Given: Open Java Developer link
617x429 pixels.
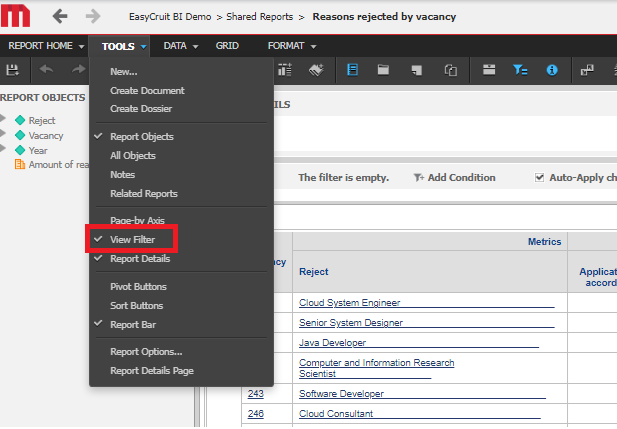Looking at the screenshot, I should (x=333, y=343).
